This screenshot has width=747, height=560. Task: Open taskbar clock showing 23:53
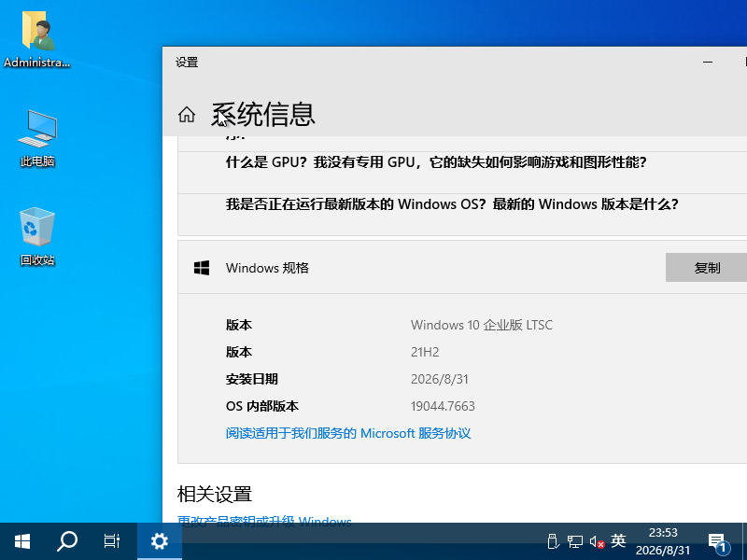click(x=663, y=541)
